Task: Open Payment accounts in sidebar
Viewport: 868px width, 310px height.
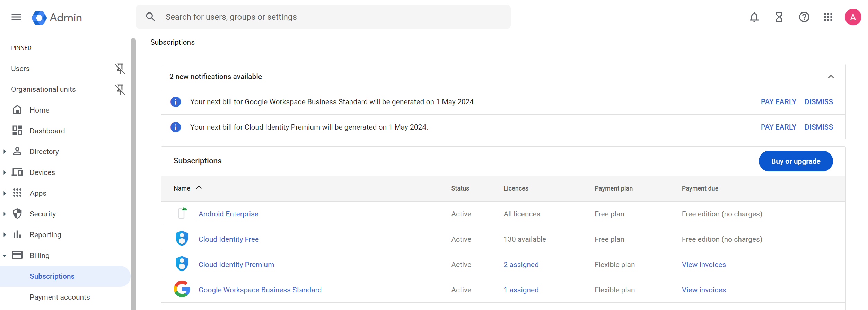Action: (60, 297)
